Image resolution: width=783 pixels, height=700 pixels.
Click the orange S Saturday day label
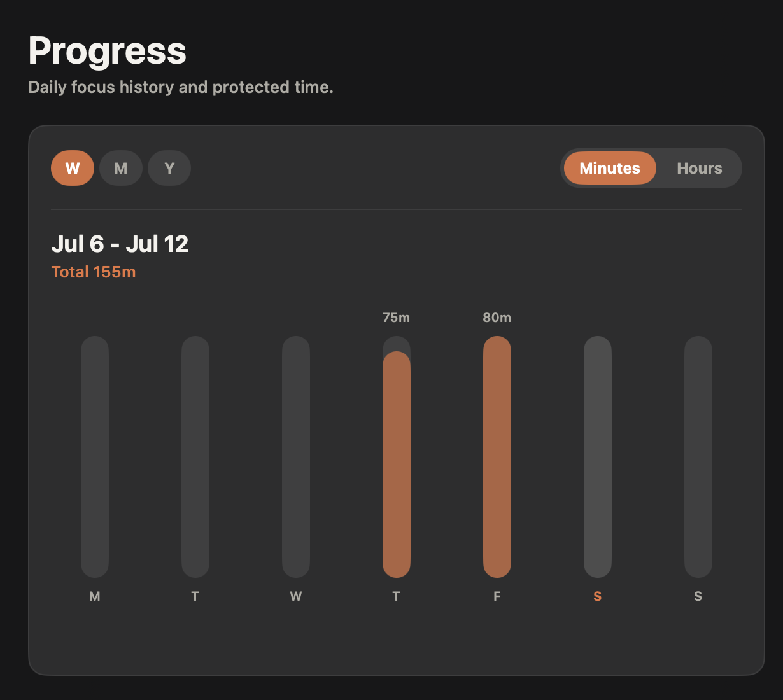click(598, 596)
